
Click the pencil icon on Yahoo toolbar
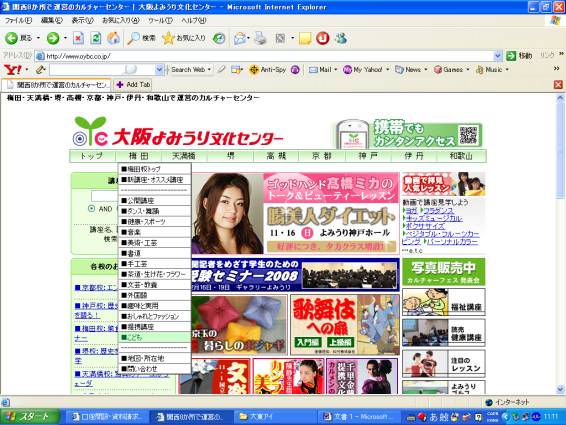coord(40,69)
